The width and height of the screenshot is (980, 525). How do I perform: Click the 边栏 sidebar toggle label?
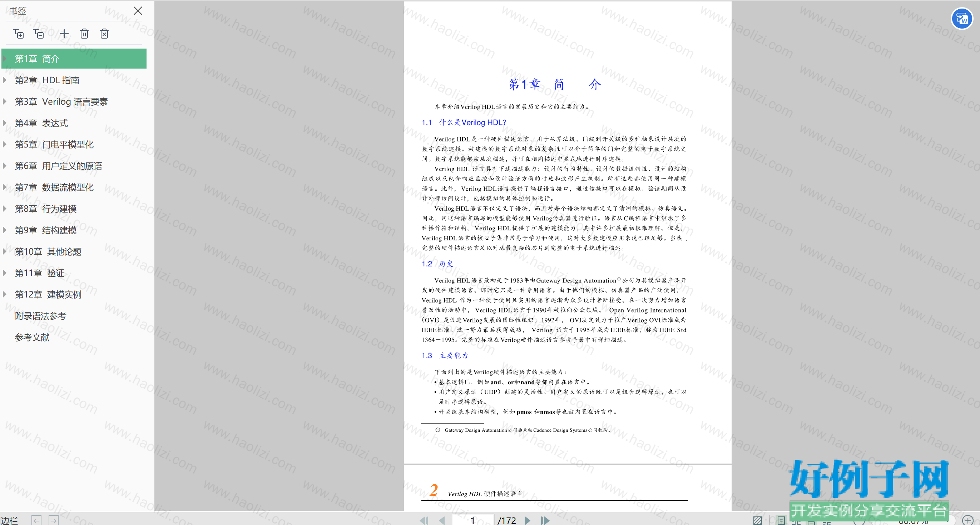(9, 520)
